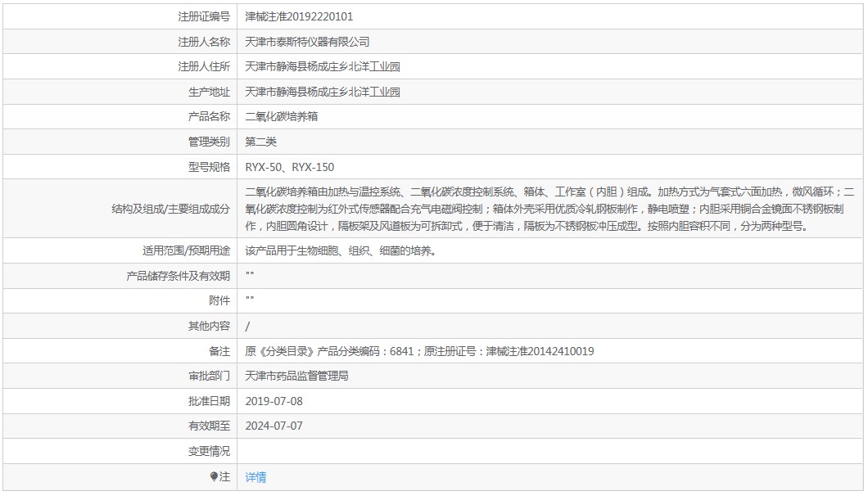Click the 产品名称 label

coord(210,116)
